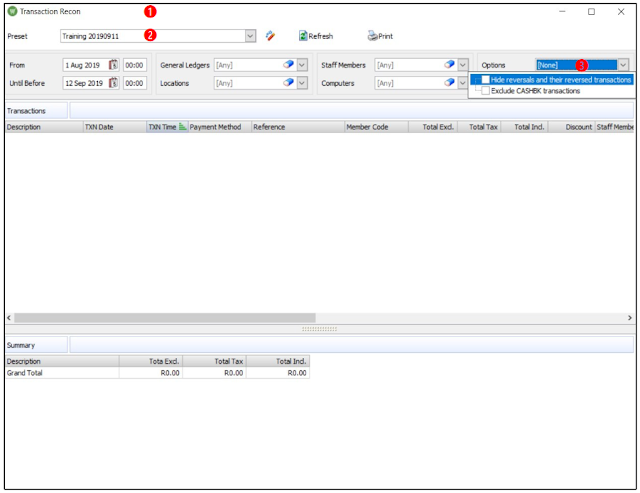Screen dimensions: 640x493
Task: Expand the Staff Members dropdown
Action: (462, 65)
